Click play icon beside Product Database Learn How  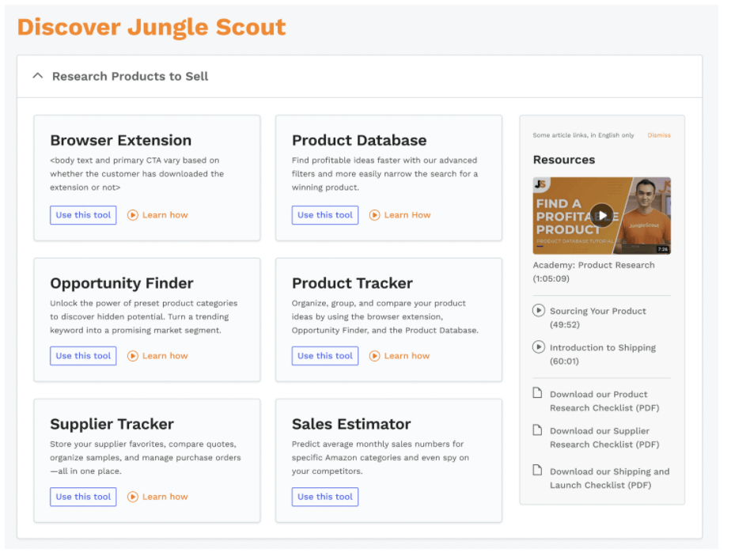pos(374,215)
